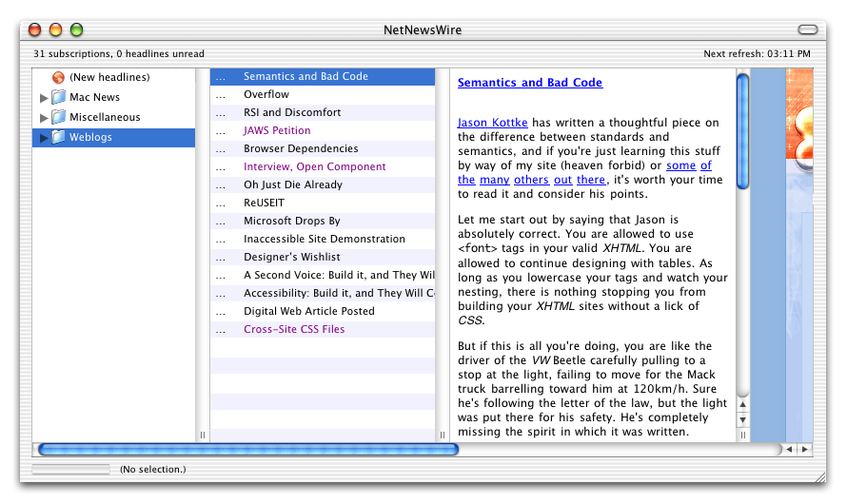
Task: Click the toolbar toggle pill button
Action: [x=808, y=29]
